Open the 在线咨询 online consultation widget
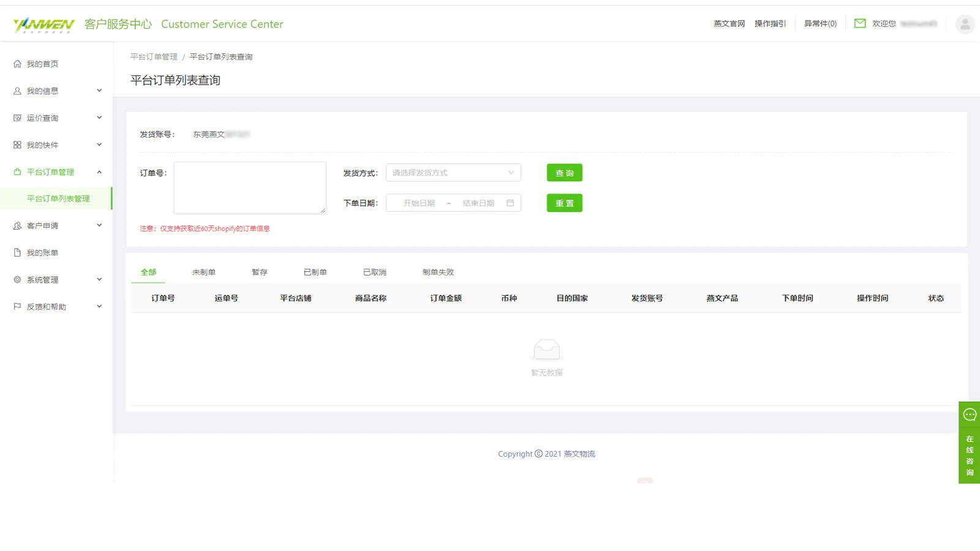The width and height of the screenshot is (980, 551). pyautogui.click(x=970, y=443)
